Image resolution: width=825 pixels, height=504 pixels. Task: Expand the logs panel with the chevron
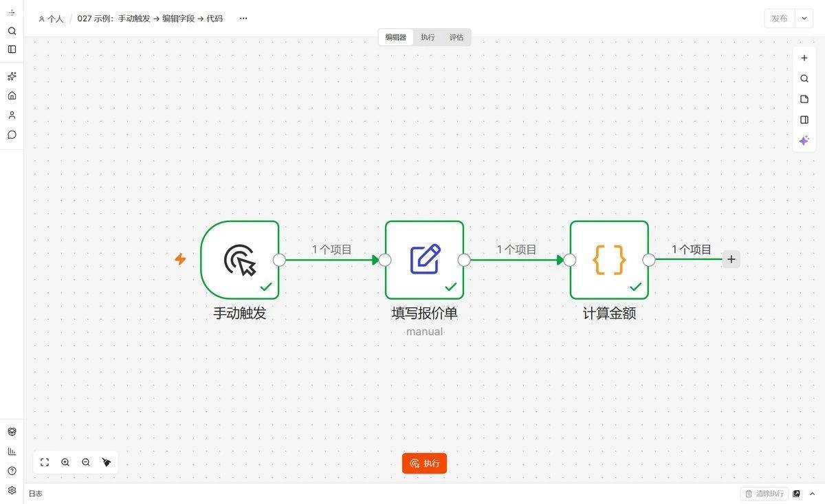point(812,494)
